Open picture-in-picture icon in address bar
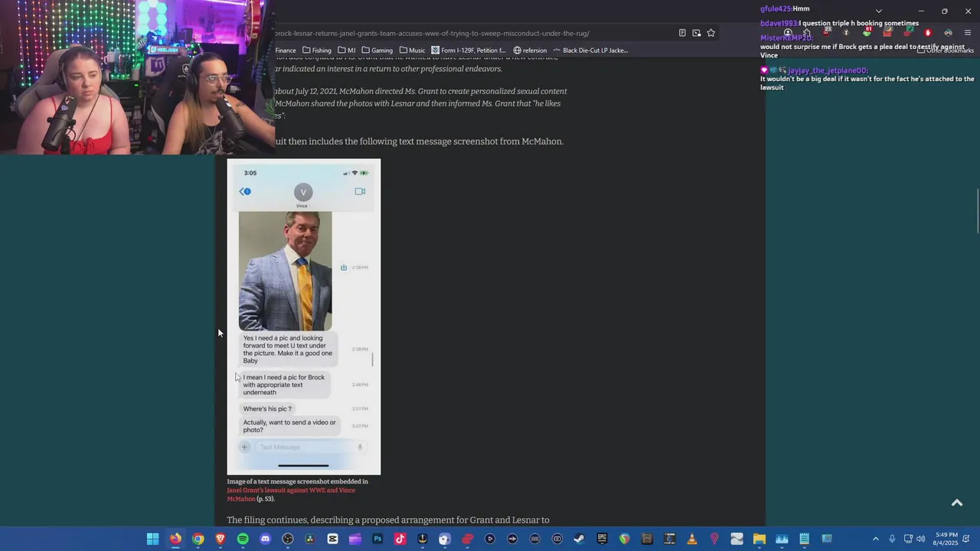Screen dimensions: 980x551 click(697, 33)
